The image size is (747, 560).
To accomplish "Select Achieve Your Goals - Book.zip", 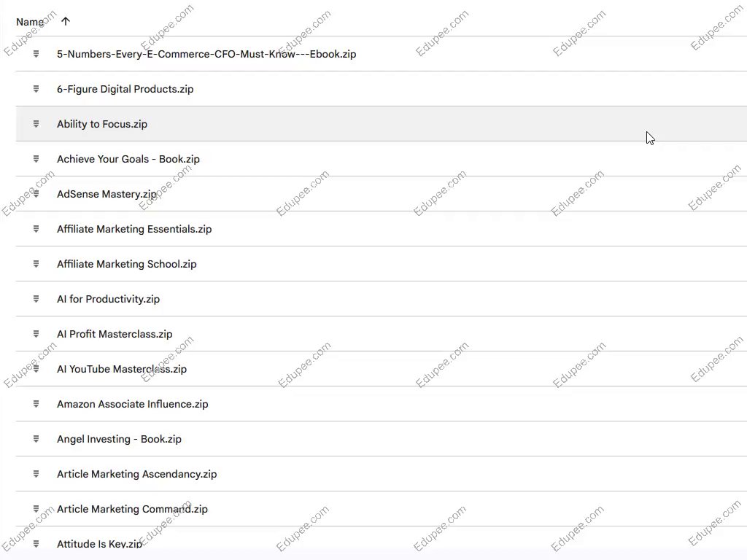I will click(128, 159).
